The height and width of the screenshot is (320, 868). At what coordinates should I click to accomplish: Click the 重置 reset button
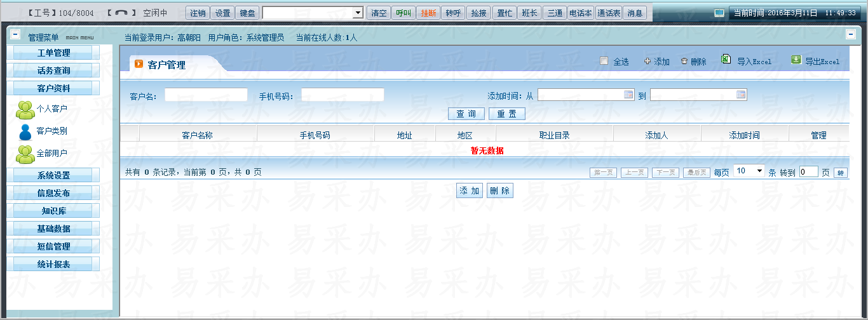tap(507, 114)
